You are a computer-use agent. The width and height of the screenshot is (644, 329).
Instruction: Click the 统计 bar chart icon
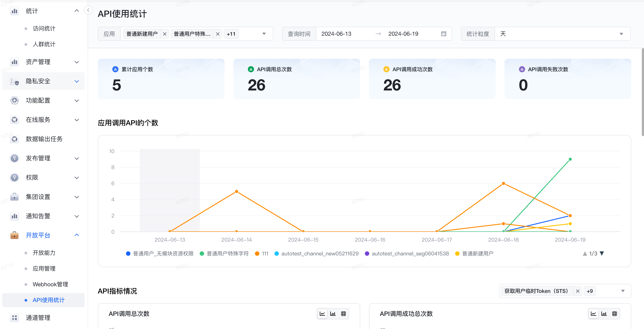pyautogui.click(x=14, y=11)
